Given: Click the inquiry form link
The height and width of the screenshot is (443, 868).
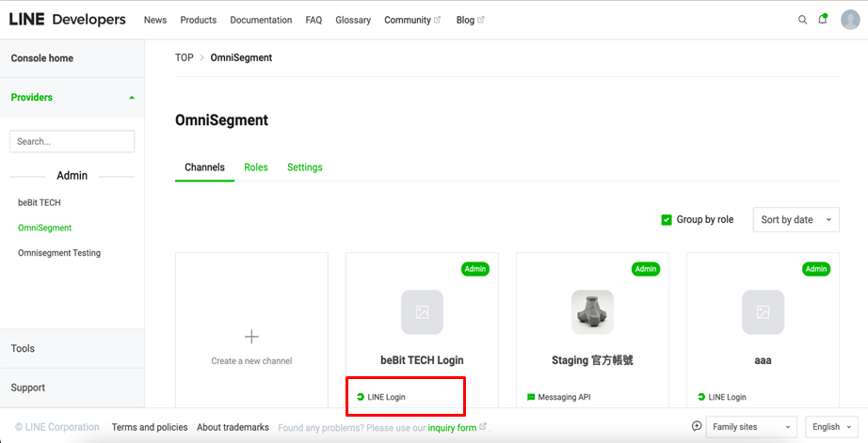Looking at the screenshot, I should 452,428.
